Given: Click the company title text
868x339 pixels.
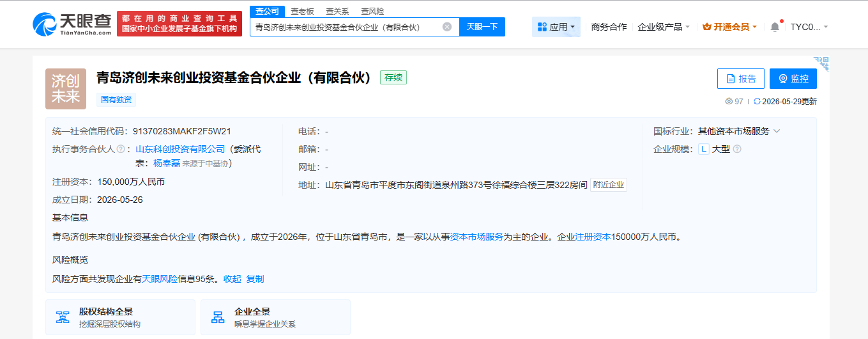Looking at the screenshot, I should [234, 78].
